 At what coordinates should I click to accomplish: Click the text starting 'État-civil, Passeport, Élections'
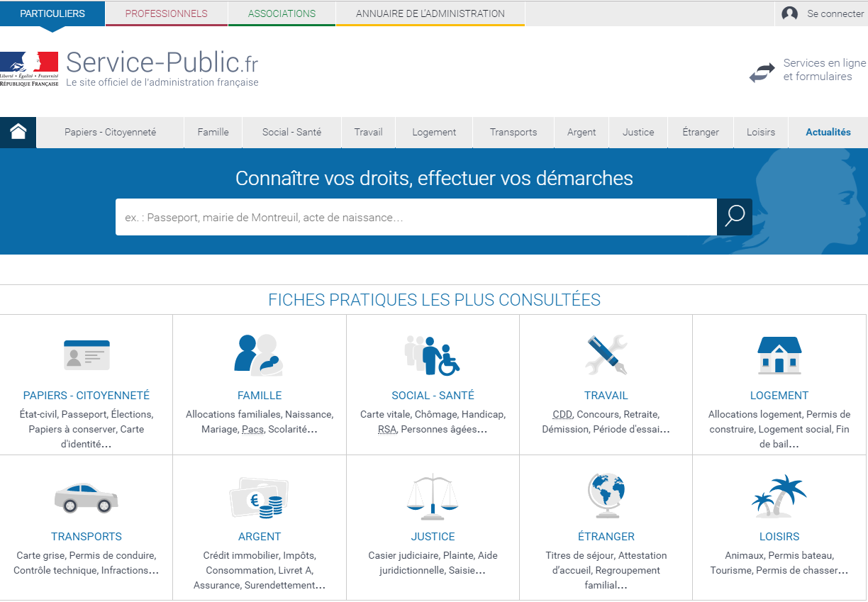[87, 429]
